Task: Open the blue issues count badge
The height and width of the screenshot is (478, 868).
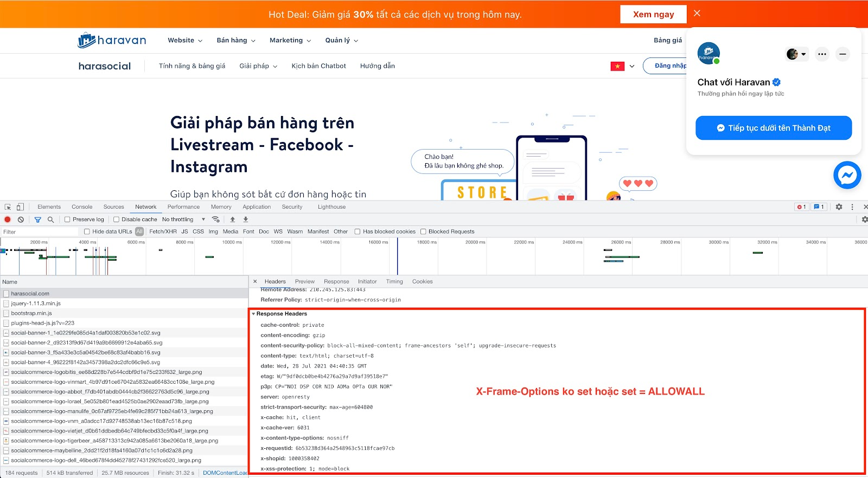Action: (819, 207)
